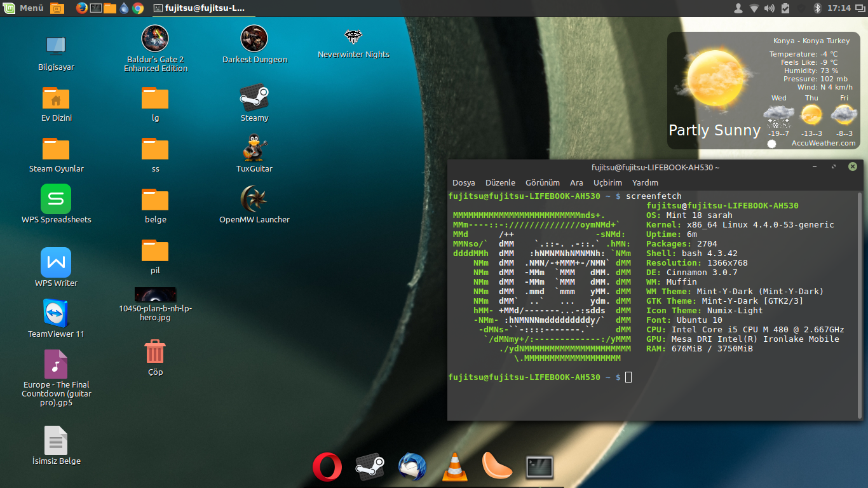Screen dimensions: 868x488
Task: Click the small round icon left of AccuWeather.com
Action: click(771, 144)
